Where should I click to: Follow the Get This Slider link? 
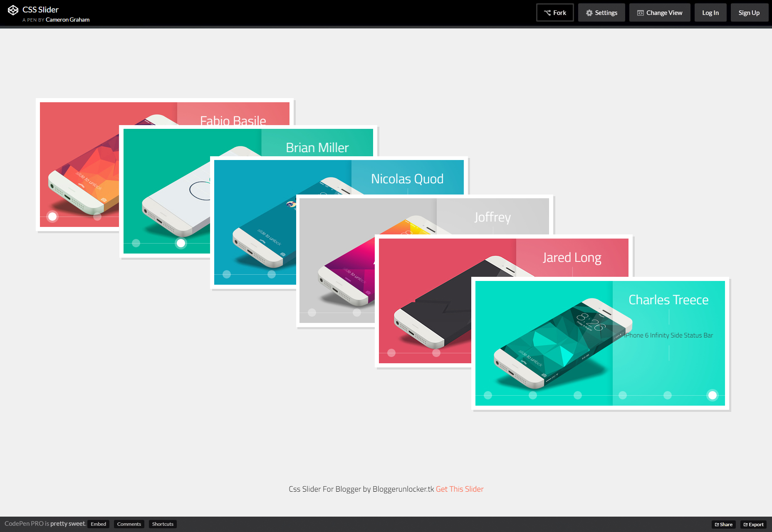460,489
